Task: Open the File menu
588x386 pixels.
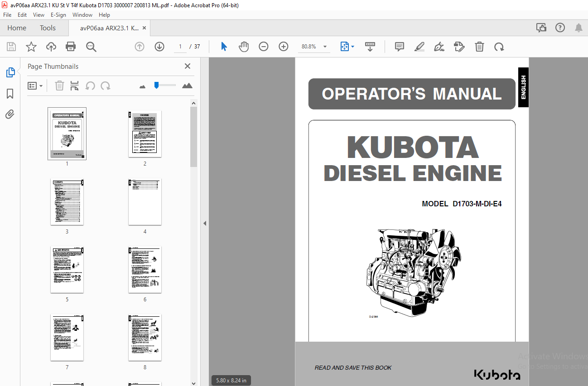Action: [x=7, y=14]
